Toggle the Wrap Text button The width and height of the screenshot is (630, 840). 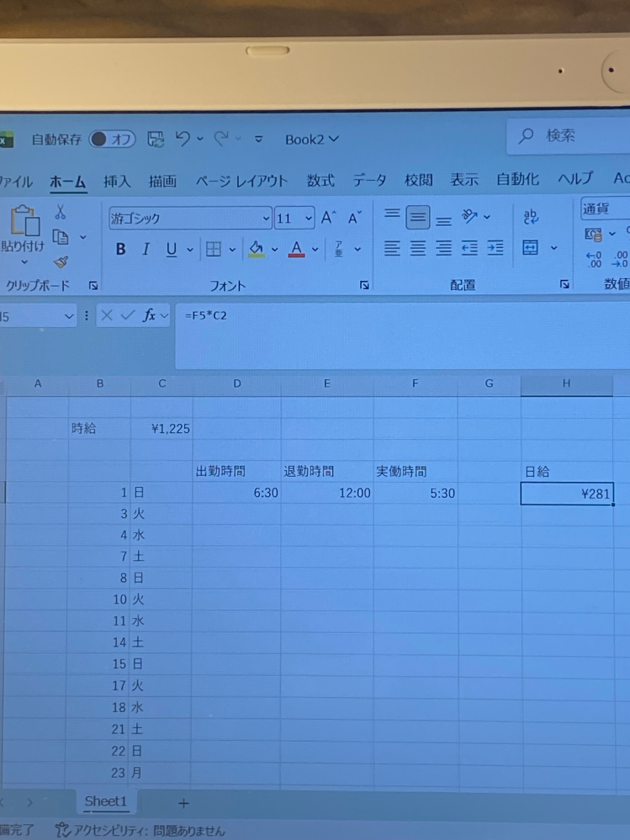coord(531,216)
